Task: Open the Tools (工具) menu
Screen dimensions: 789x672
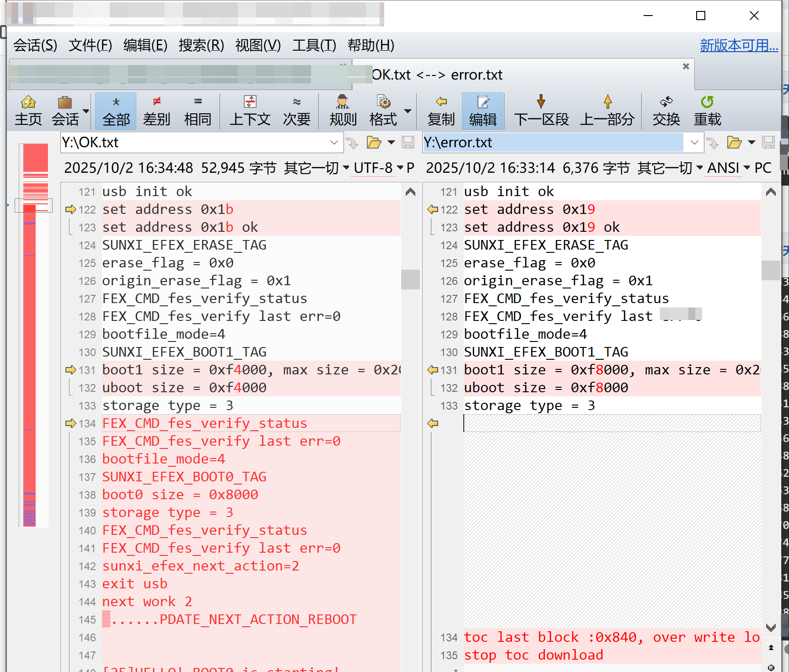Action: coord(314,45)
